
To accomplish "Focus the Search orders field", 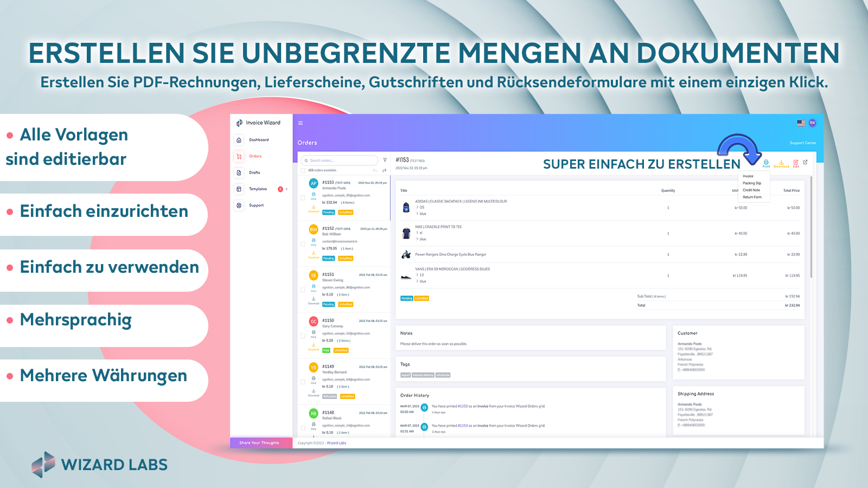I will 340,160.
